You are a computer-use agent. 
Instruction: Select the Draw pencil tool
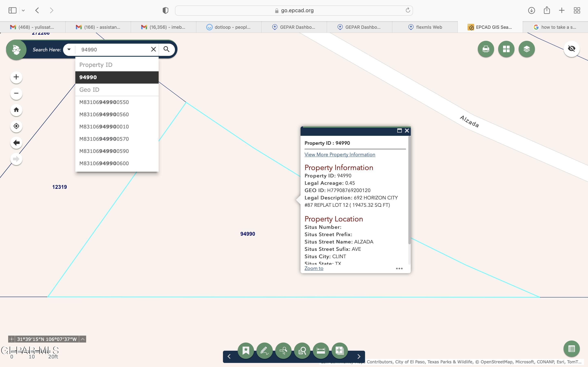point(264,350)
